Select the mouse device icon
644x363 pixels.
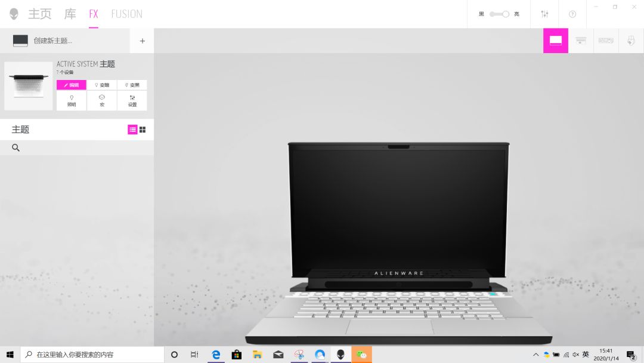pos(631,41)
